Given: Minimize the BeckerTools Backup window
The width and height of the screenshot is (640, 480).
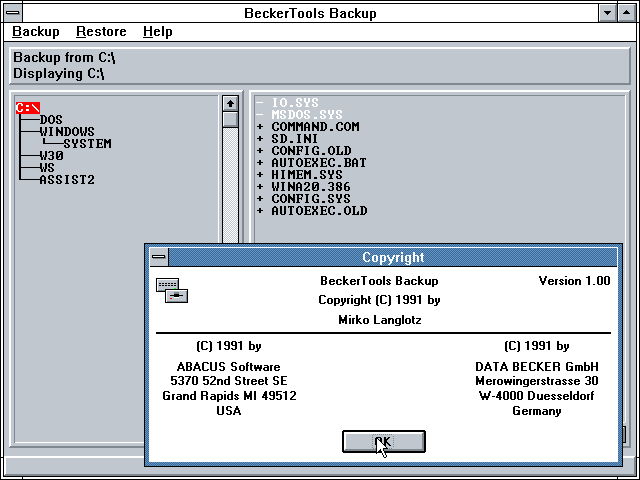Looking at the screenshot, I should tap(607, 13).
